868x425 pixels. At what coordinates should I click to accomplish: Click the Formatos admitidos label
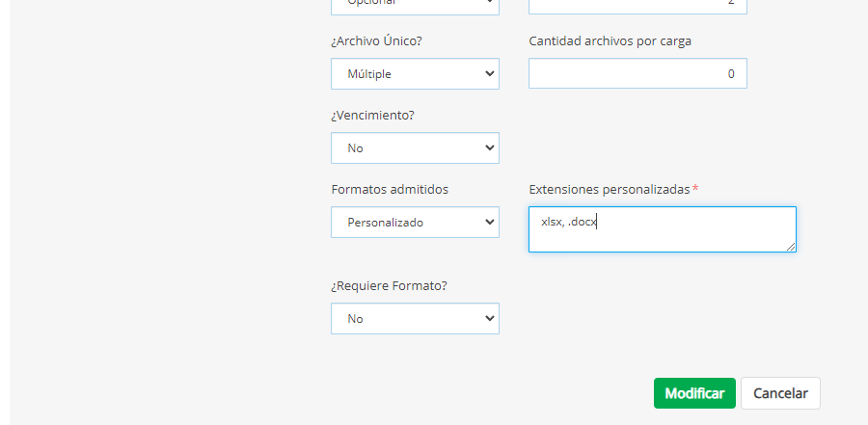tap(389, 190)
